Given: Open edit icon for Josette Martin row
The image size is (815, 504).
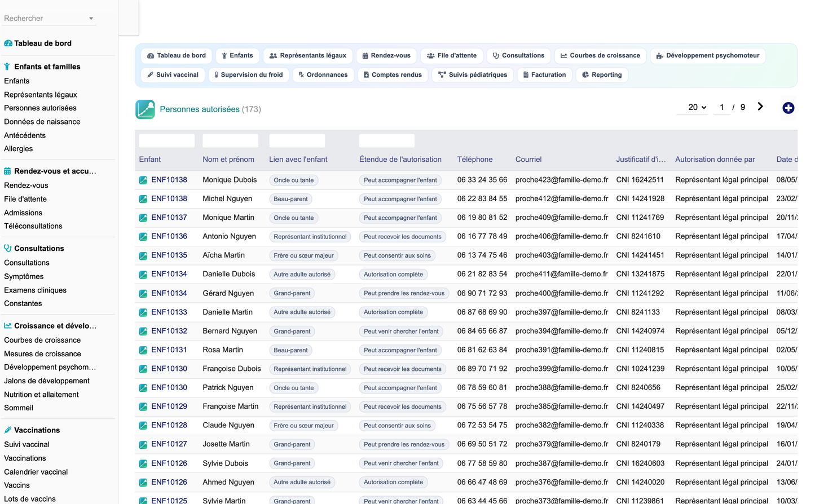Looking at the screenshot, I should [x=143, y=444].
